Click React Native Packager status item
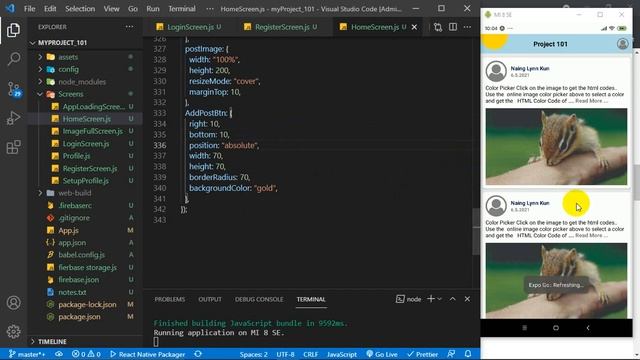 click(148, 354)
